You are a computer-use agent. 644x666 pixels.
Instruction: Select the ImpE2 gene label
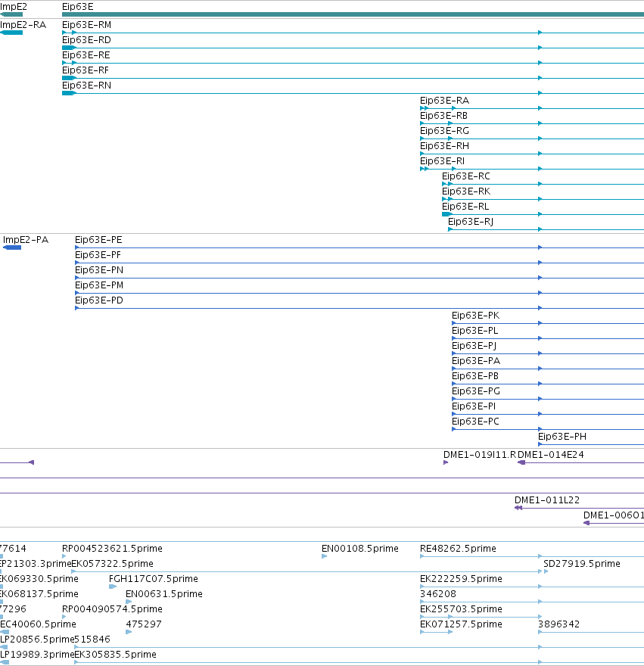coord(14,7)
